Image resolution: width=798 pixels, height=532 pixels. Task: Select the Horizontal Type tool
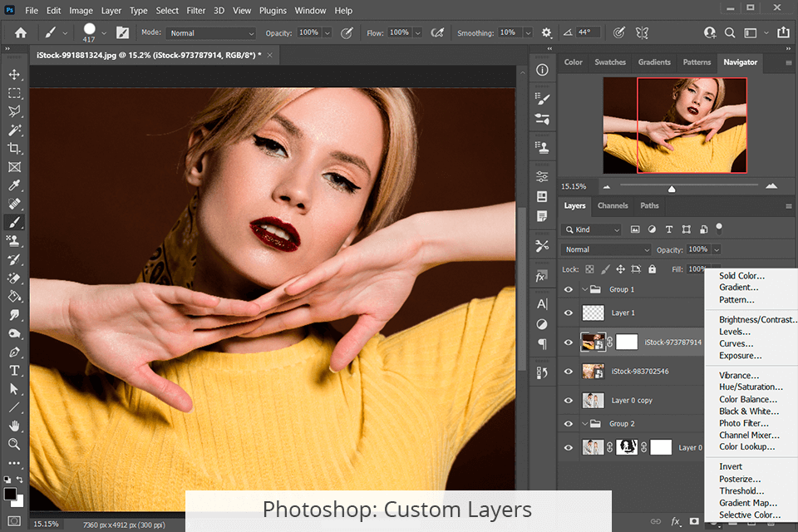point(14,371)
